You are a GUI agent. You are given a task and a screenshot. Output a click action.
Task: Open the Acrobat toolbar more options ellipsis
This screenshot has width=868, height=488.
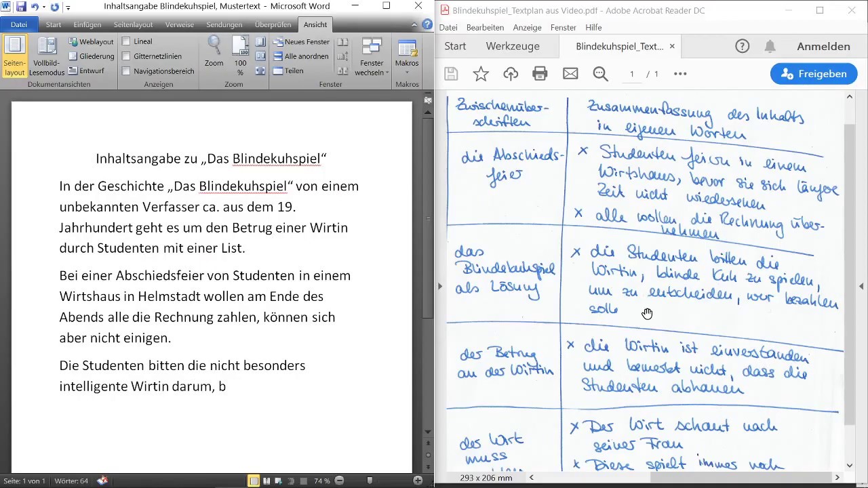(680, 74)
